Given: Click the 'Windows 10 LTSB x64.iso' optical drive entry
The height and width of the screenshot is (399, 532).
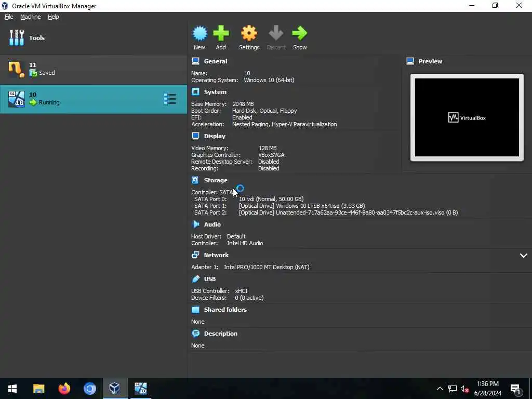Looking at the screenshot, I should (302, 206).
